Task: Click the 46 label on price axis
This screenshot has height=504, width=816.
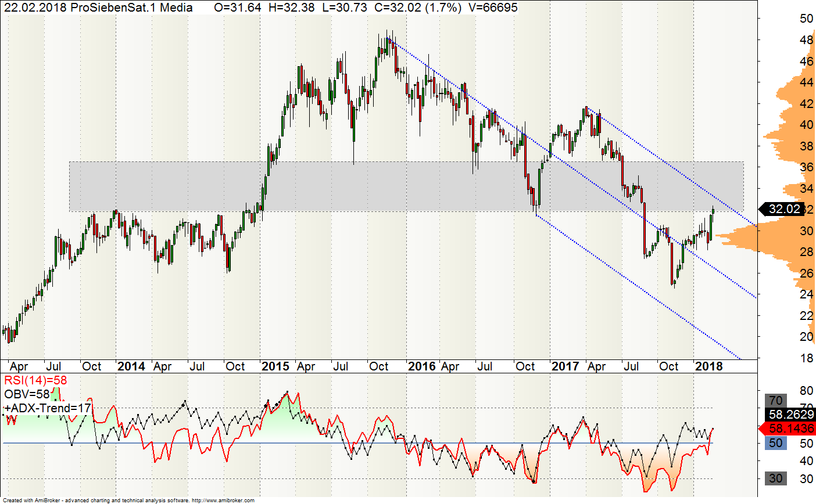Action: click(x=806, y=61)
